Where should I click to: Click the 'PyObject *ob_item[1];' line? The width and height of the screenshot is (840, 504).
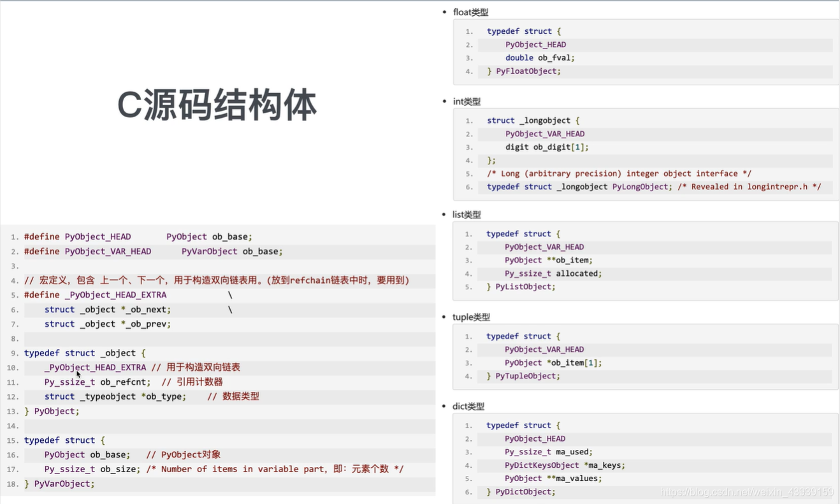(x=553, y=363)
